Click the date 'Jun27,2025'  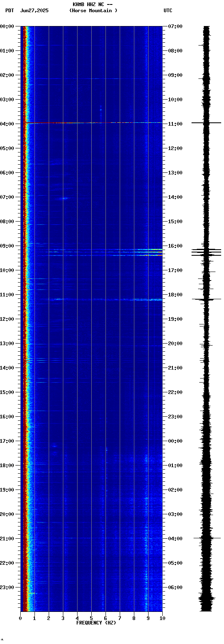(x=34, y=11)
